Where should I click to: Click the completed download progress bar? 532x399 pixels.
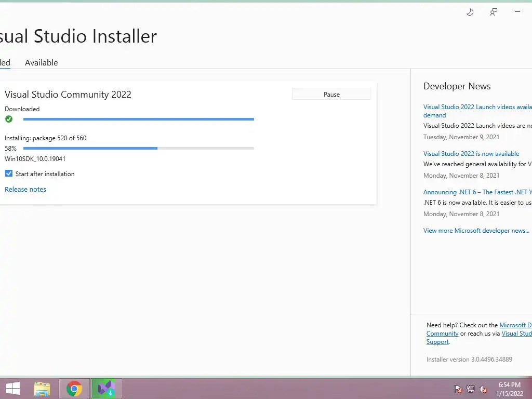[138, 119]
